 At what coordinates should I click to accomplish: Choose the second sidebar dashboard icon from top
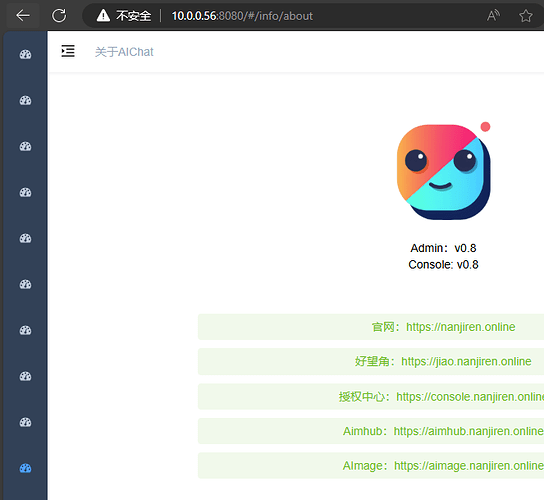point(25,101)
